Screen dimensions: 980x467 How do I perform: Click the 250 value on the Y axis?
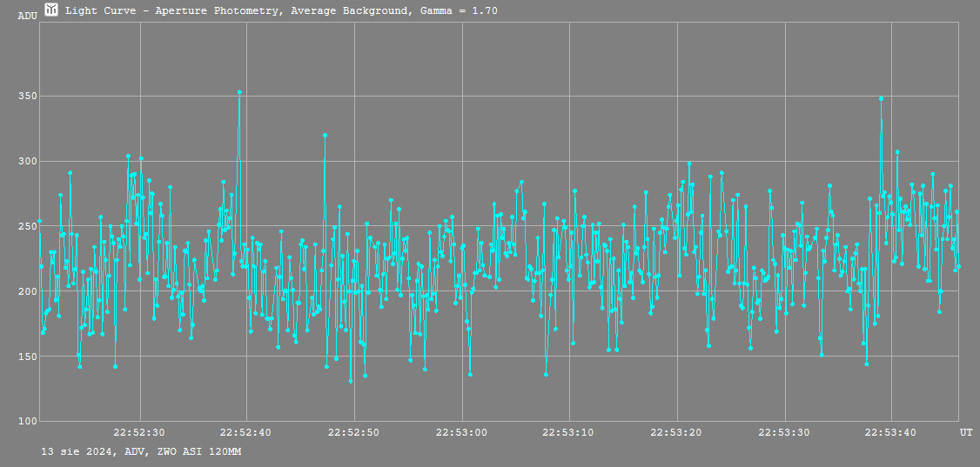(x=28, y=226)
